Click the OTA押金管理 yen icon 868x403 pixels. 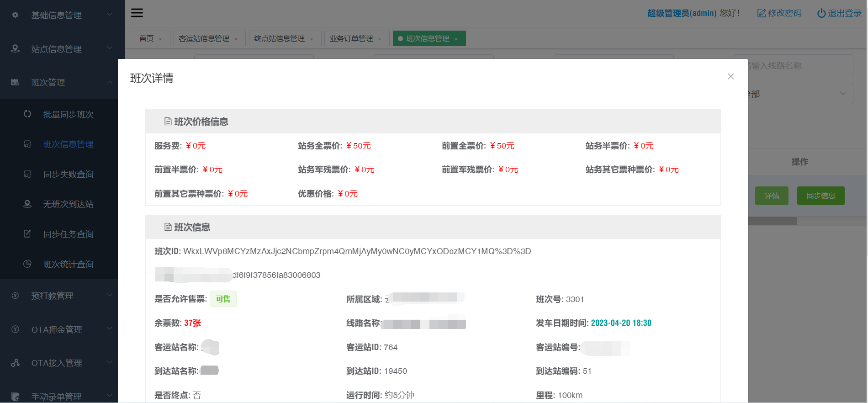click(15, 329)
